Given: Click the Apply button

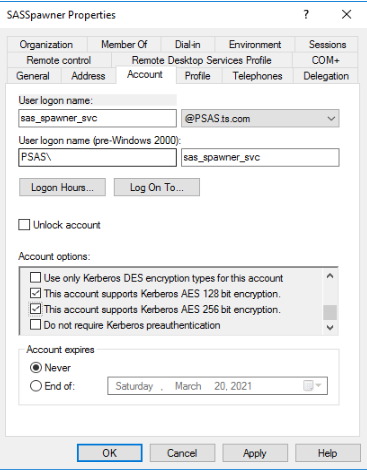Looking at the screenshot, I should (255, 453).
